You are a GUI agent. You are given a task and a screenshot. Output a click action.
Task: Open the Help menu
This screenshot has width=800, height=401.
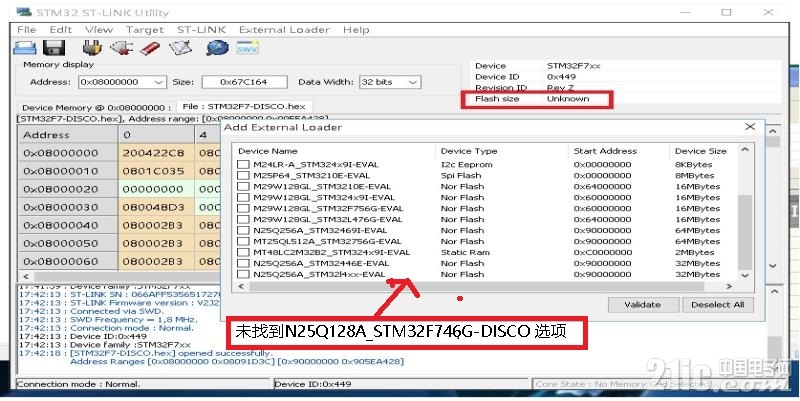coord(356,30)
